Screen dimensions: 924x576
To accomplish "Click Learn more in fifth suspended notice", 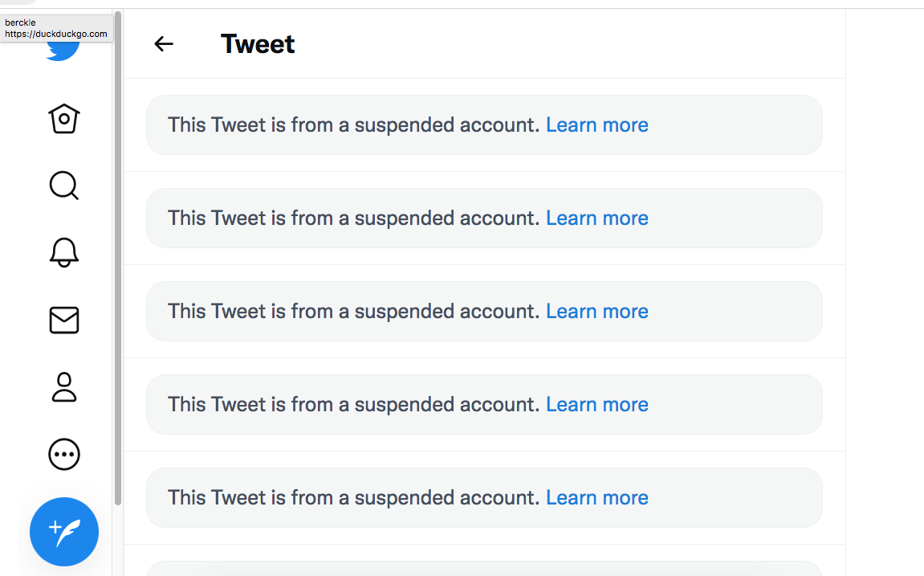I will coord(597,497).
